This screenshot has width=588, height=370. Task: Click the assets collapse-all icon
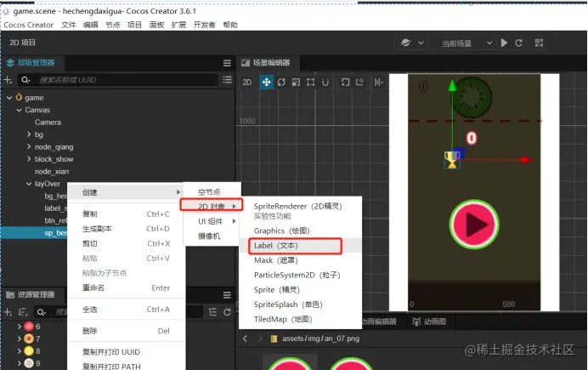pos(212,312)
